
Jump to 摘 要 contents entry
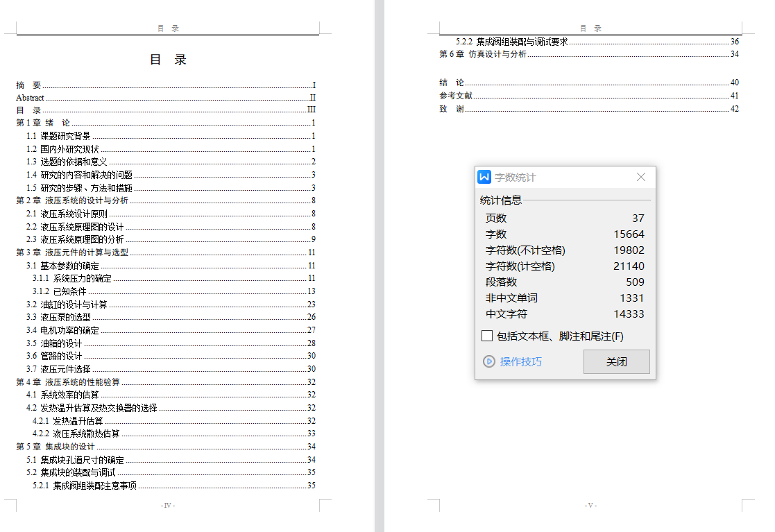[166, 85]
